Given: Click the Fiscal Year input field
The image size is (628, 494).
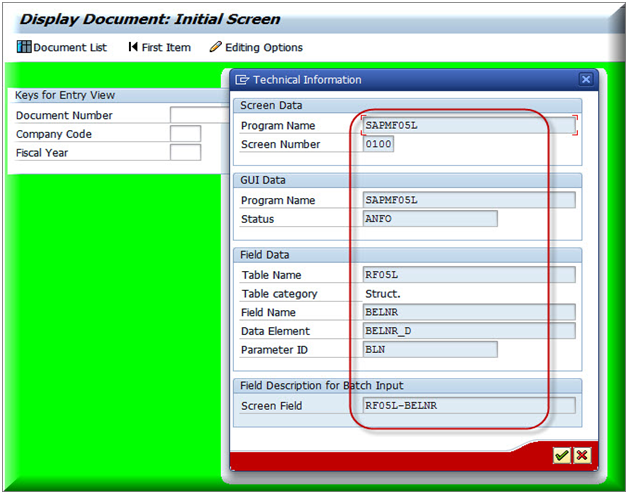Looking at the screenshot, I should point(185,153).
